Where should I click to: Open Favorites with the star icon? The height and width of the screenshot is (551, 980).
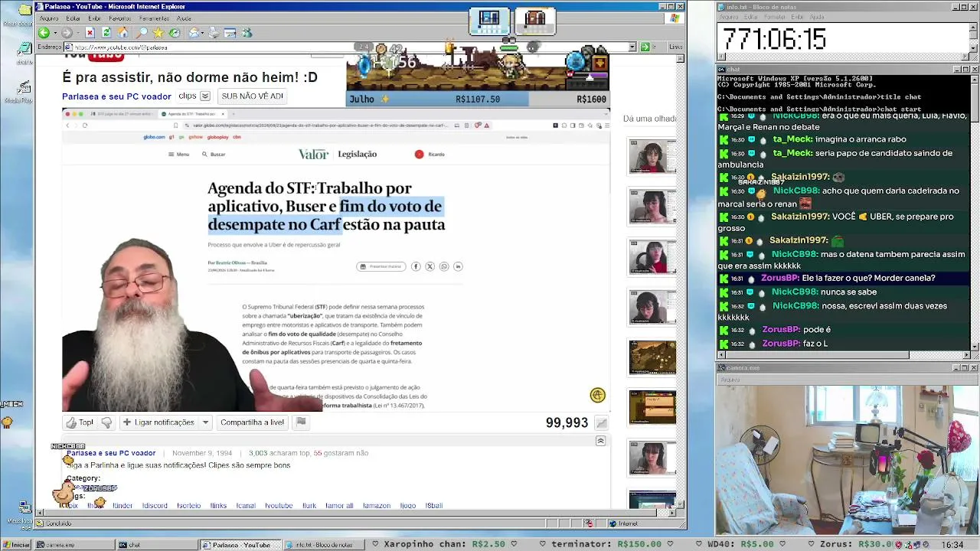[x=158, y=33]
